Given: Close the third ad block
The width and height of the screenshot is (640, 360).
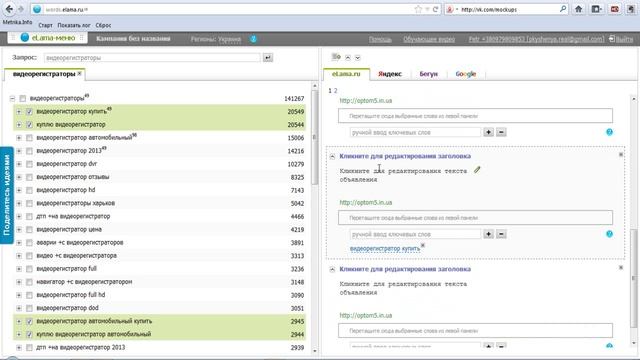Looking at the screenshot, I should pyautogui.click(x=621, y=268).
